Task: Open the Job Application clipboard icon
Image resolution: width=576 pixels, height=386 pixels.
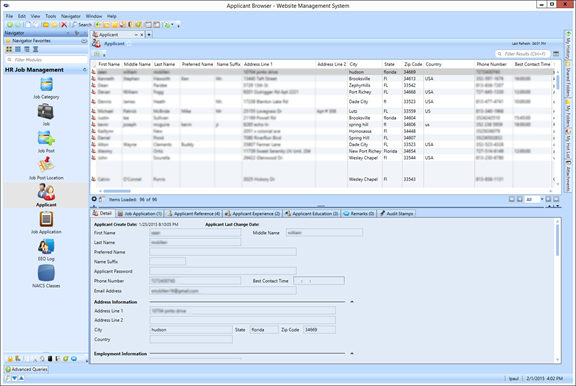Action: pyautogui.click(x=46, y=219)
